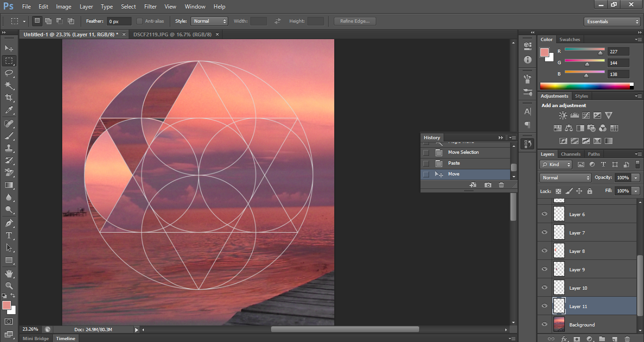The width and height of the screenshot is (644, 342).
Task: Select the Gradient tool
Action: 9,185
